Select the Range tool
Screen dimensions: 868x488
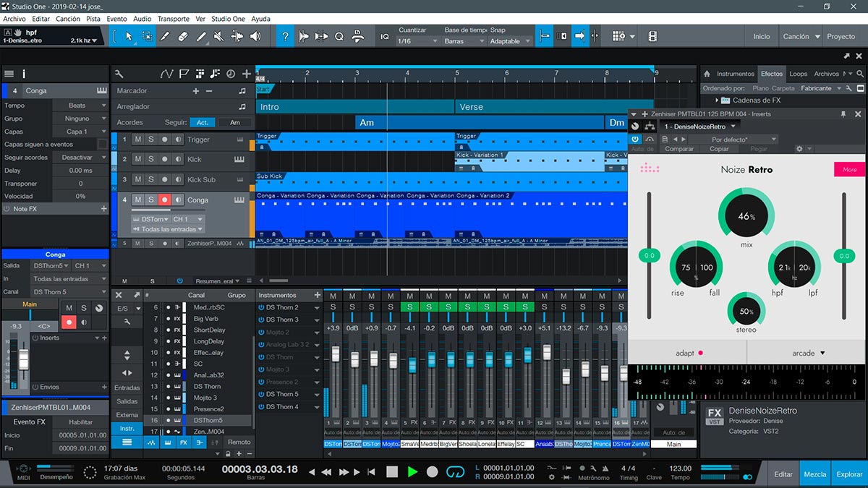(x=148, y=36)
